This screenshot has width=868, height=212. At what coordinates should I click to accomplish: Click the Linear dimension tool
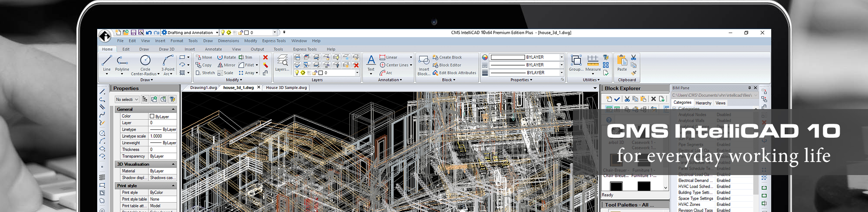[x=388, y=57]
